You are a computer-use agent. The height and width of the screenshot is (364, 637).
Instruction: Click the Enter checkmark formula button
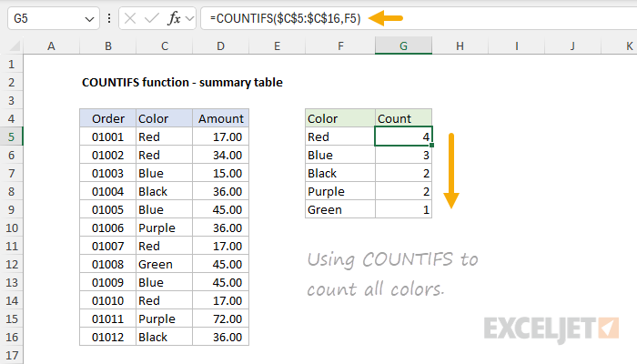152,18
